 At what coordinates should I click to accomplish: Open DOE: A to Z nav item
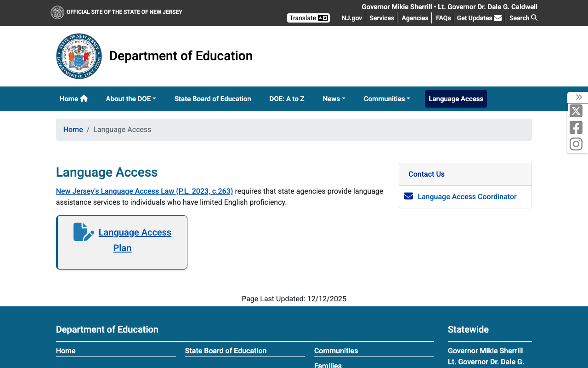click(x=287, y=99)
